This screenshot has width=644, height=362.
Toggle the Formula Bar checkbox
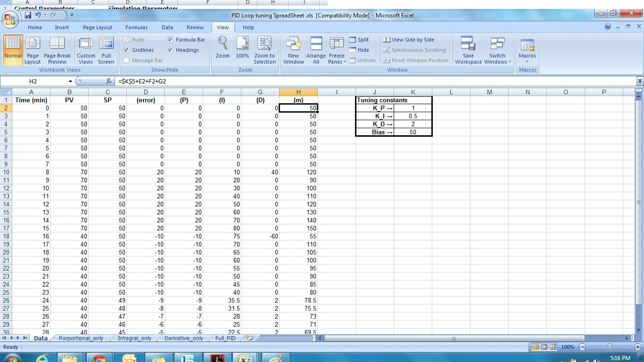170,40
